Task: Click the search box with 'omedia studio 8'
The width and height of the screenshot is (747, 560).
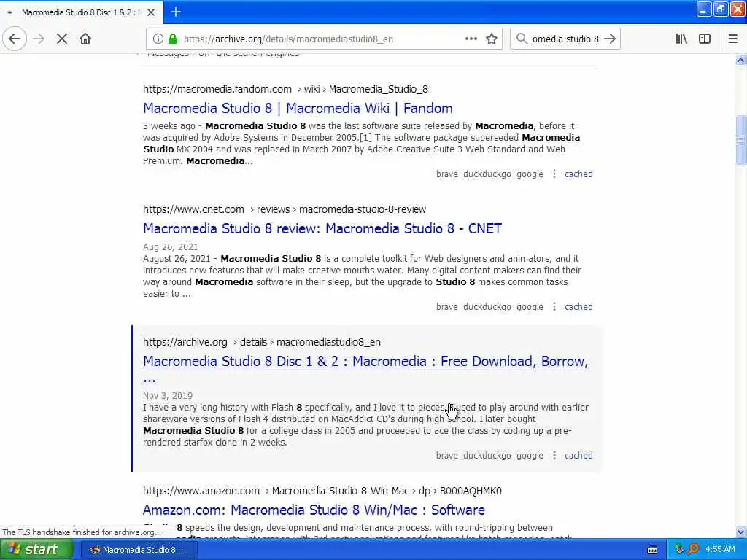Action: point(565,39)
